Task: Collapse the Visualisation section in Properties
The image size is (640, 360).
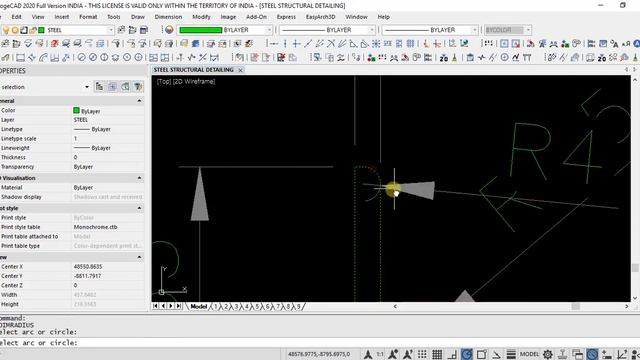Action: click(x=139, y=178)
